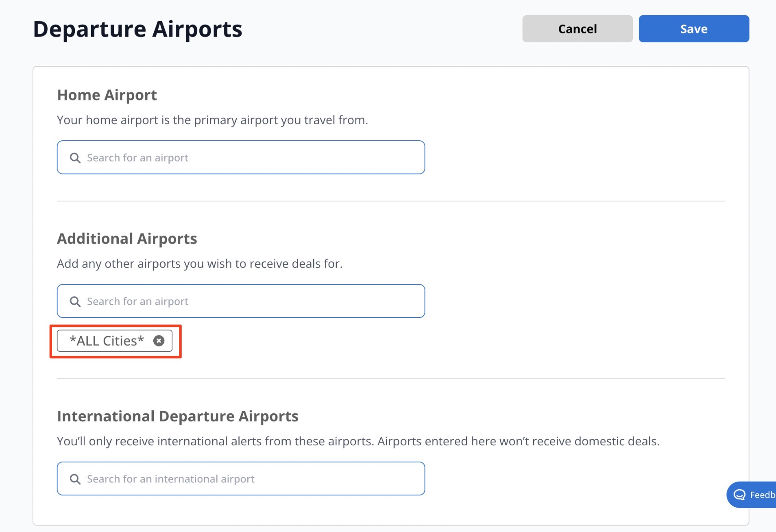776x532 pixels.
Task: Click the 'Additional Airports' section heading
Action: click(x=126, y=238)
